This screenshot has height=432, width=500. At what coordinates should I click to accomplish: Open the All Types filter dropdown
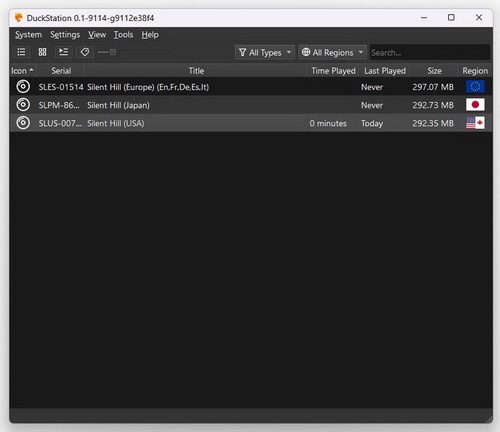265,52
